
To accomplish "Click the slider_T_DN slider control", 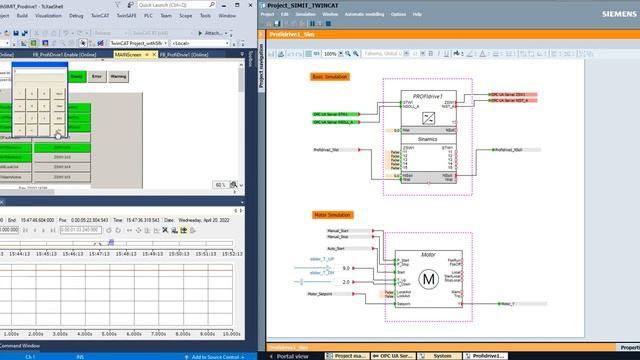I will pyautogui.click(x=313, y=282).
